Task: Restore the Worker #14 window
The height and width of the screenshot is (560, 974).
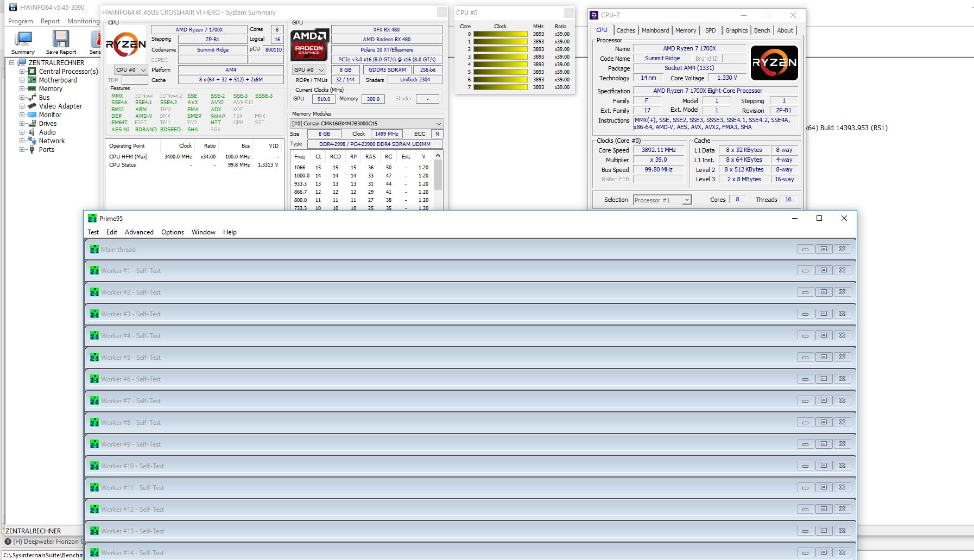Action: click(824, 552)
